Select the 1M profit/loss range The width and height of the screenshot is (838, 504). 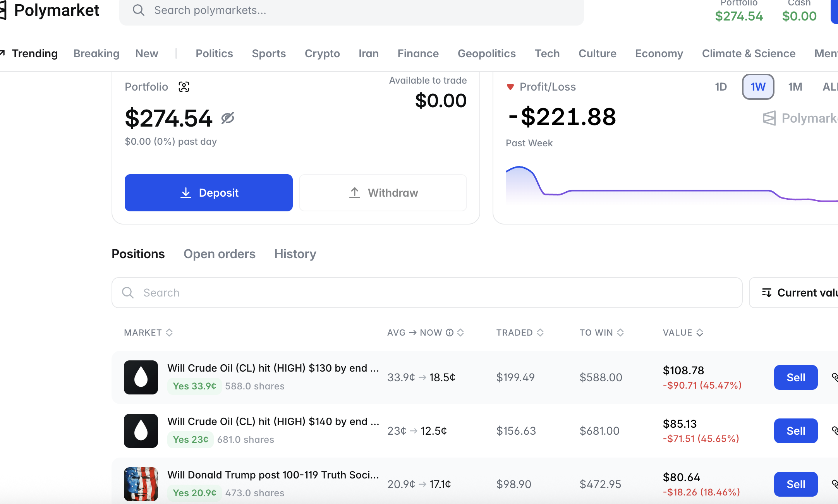(795, 87)
